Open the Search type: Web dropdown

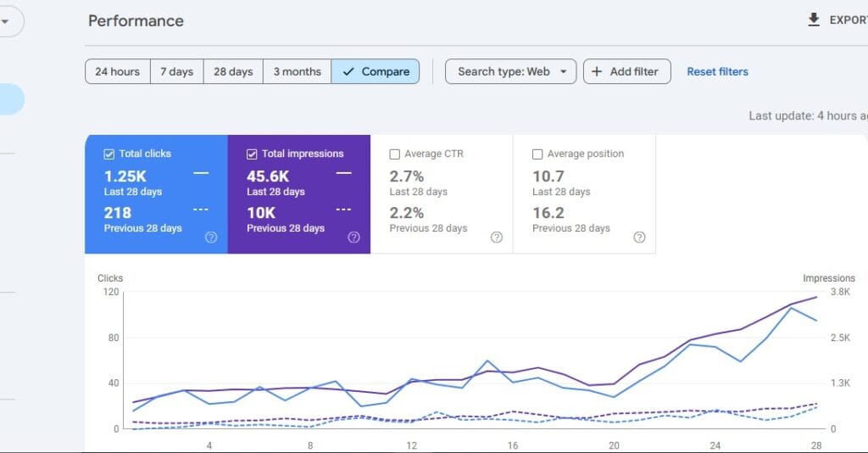[x=510, y=72]
